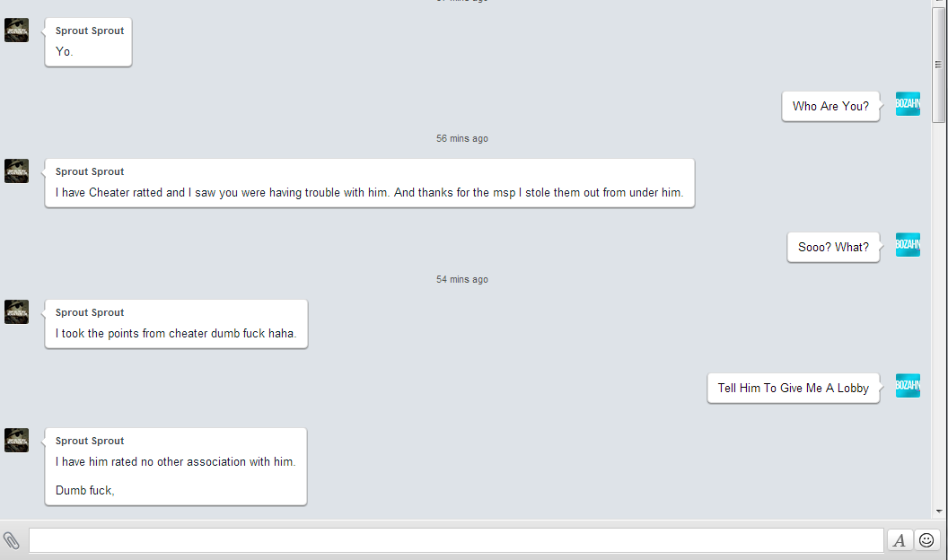Open Sprout Sprout name in 'Yo.' bubble
This screenshot has width=948, height=560.
pyautogui.click(x=90, y=31)
